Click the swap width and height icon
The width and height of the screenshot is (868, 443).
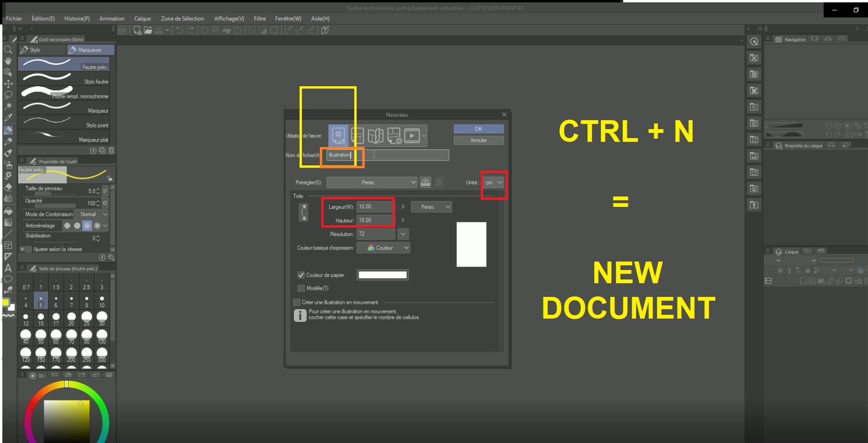pos(303,213)
